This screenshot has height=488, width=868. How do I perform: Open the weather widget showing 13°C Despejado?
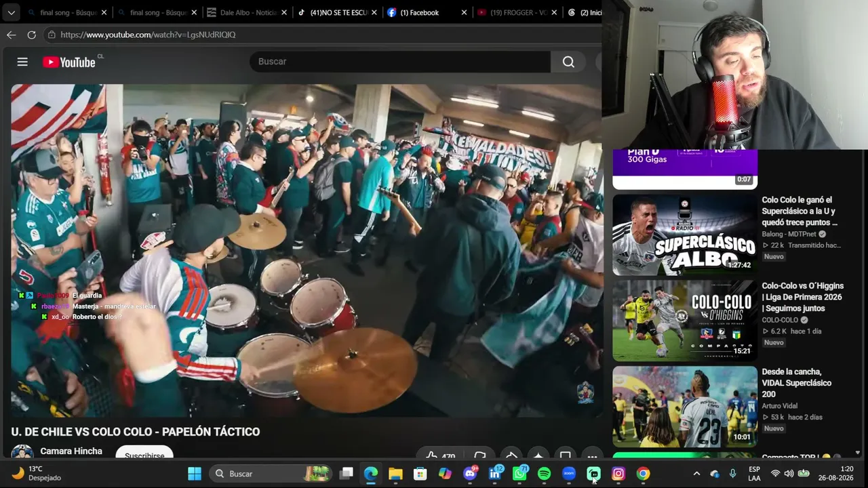point(37,474)
